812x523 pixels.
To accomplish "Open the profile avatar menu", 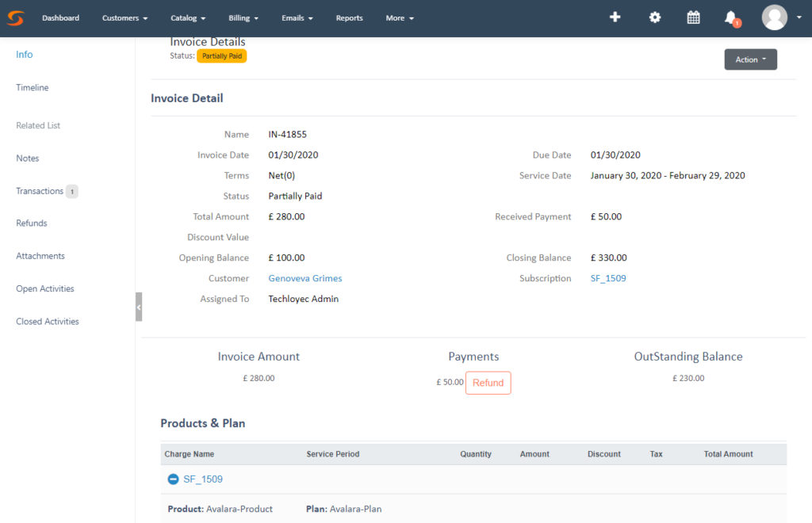I will [x=774, y=17].
